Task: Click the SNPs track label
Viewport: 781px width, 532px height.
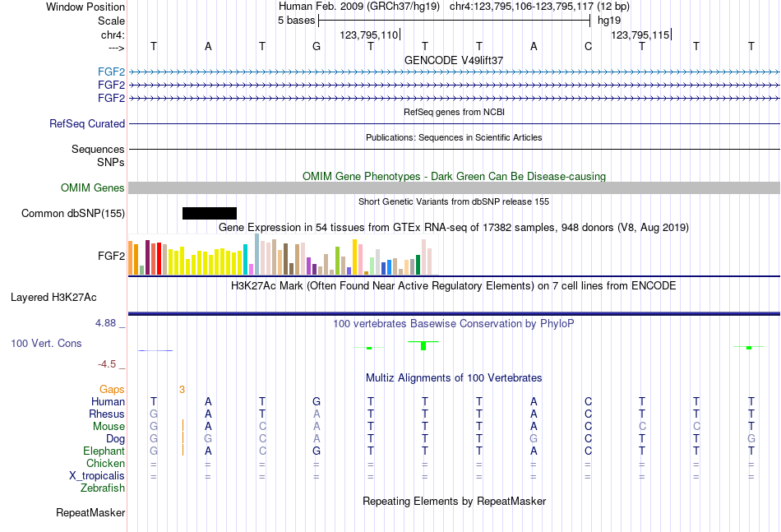Action: pyautogui.click(x=111, y=162)
